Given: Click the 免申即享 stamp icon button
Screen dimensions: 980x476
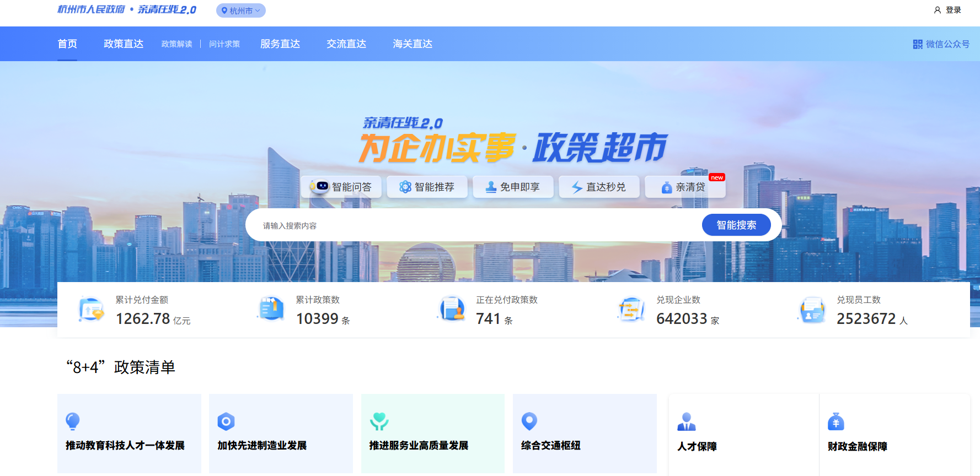Looking at the screenshot, I should pos(491,187).
